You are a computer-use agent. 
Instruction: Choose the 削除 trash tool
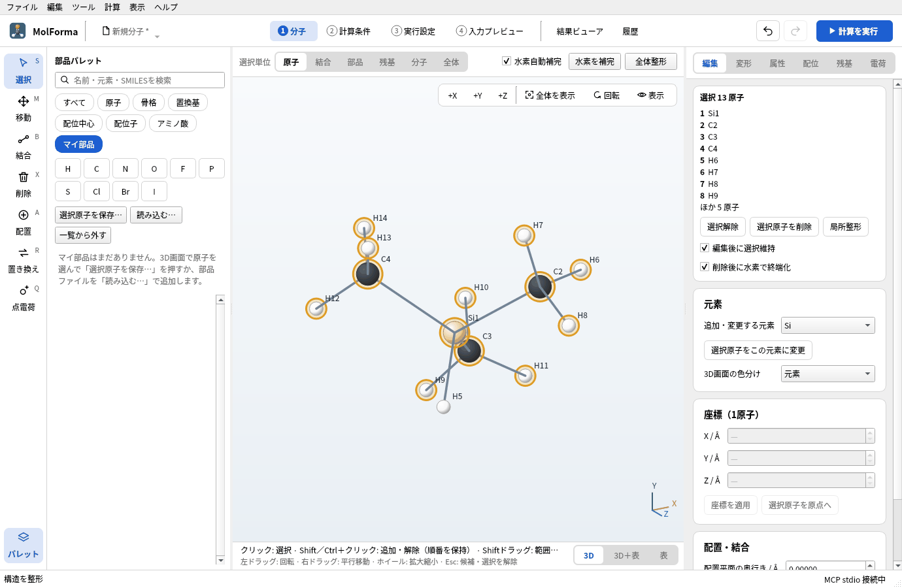point(24,184)
